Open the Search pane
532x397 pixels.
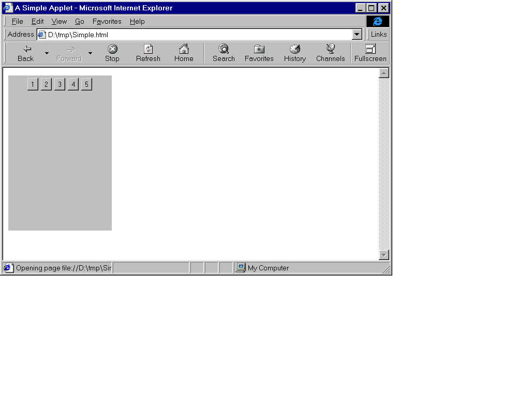click(x=224, y=50)
